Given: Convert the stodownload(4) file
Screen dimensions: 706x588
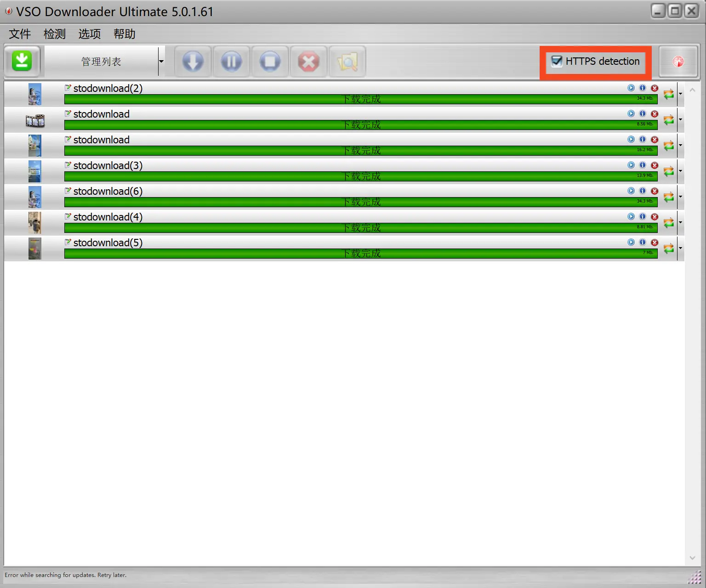Looking at the screenshot, I should tap(669, 222).
